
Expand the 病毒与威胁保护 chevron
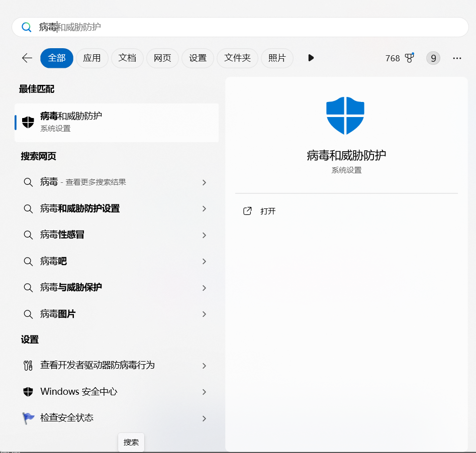pyautogui.click(x=204, y=288)
